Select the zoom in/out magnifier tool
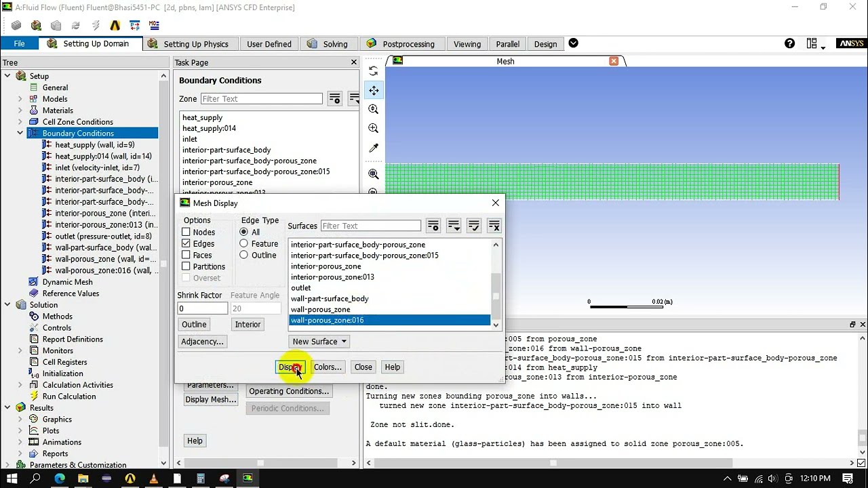Viewport: 868px width, 488px height. (374, 109)
